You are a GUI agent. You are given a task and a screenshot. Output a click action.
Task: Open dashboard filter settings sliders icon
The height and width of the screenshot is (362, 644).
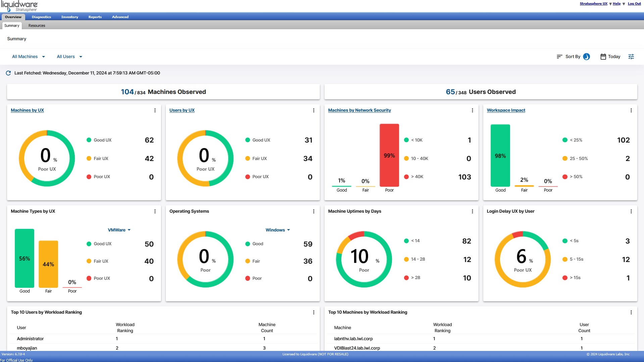(x=631, y=57)
